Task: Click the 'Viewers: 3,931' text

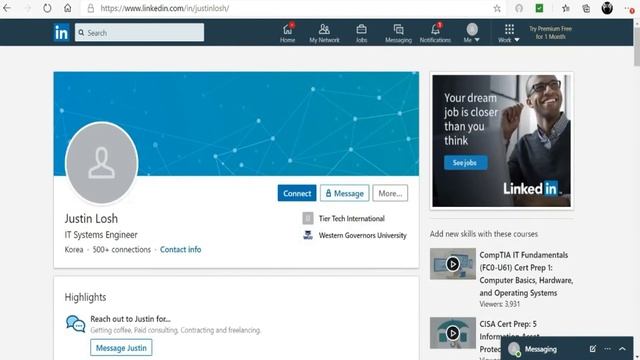Action: click(x=500, y=304)
